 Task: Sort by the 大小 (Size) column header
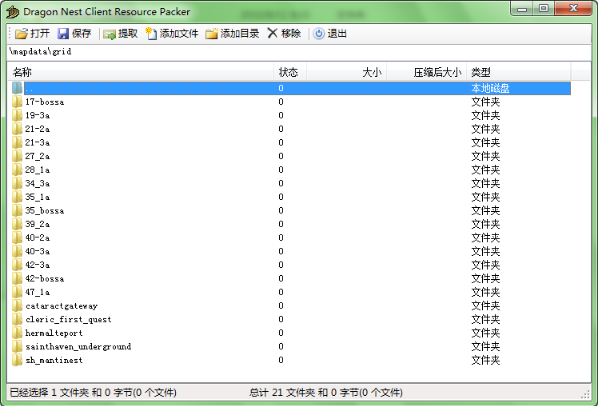click(346, 72)
